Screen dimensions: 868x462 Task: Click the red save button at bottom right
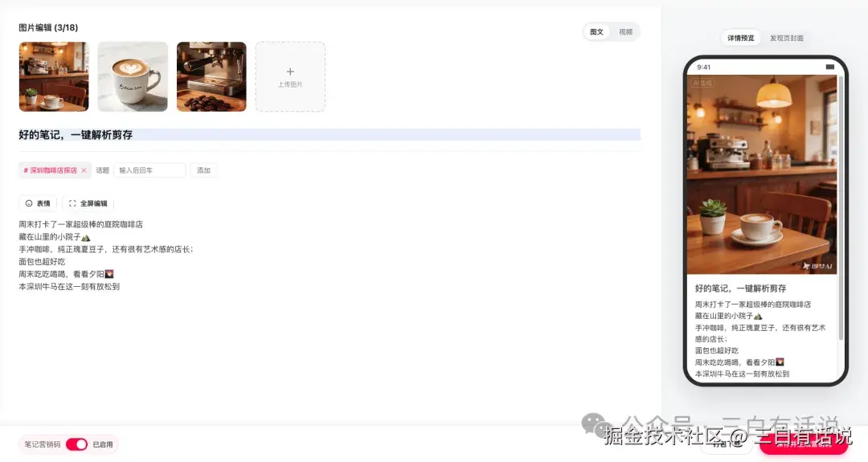coord(803,444)
